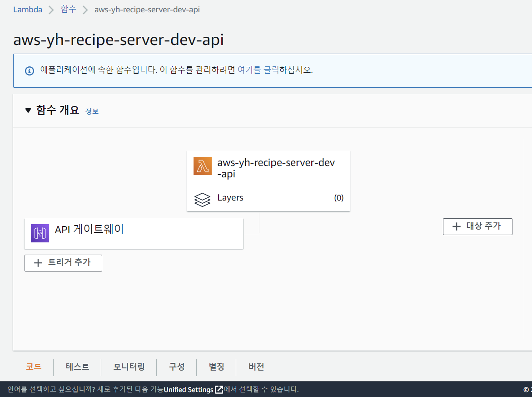
Task: Select the 구성 tab
Action: coord(177,367)
